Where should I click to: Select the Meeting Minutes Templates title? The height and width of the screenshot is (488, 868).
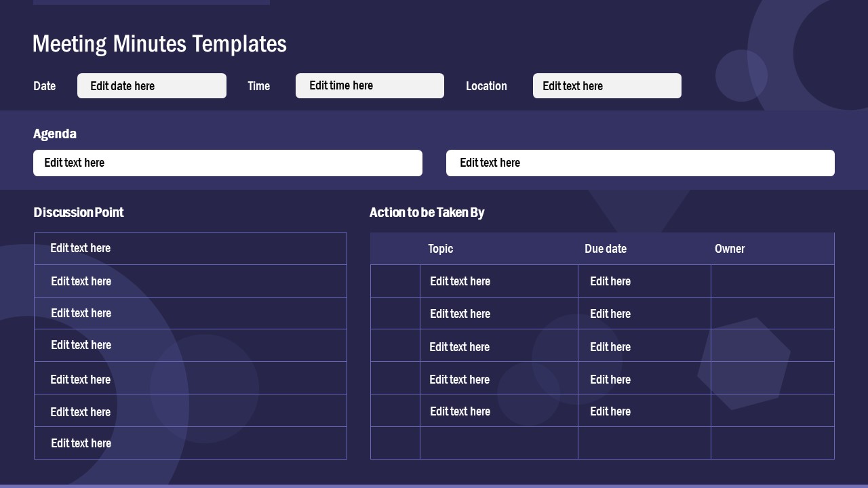[x=159, y=43]
